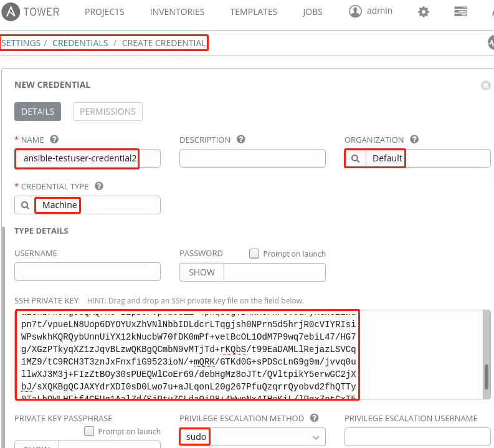This screenshot has height=448, width=494.
Task: Show help for the Name field
Action: click(x=54, y=140)
